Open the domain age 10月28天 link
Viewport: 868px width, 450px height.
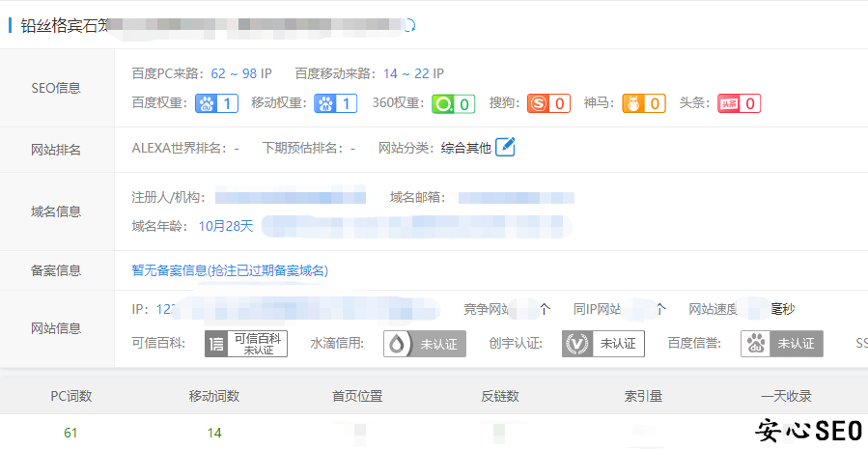pyautogui.click(x=225, y=226)
